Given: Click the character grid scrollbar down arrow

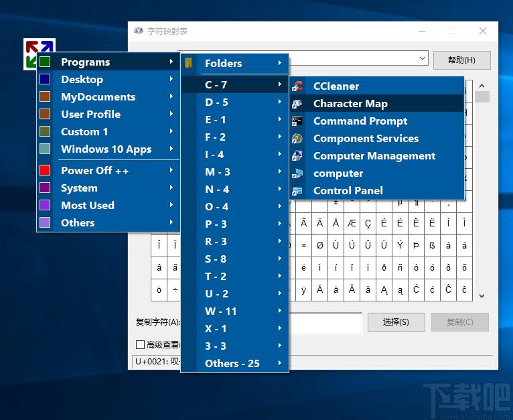Looking at the screenshot, I should click(482, 295).
